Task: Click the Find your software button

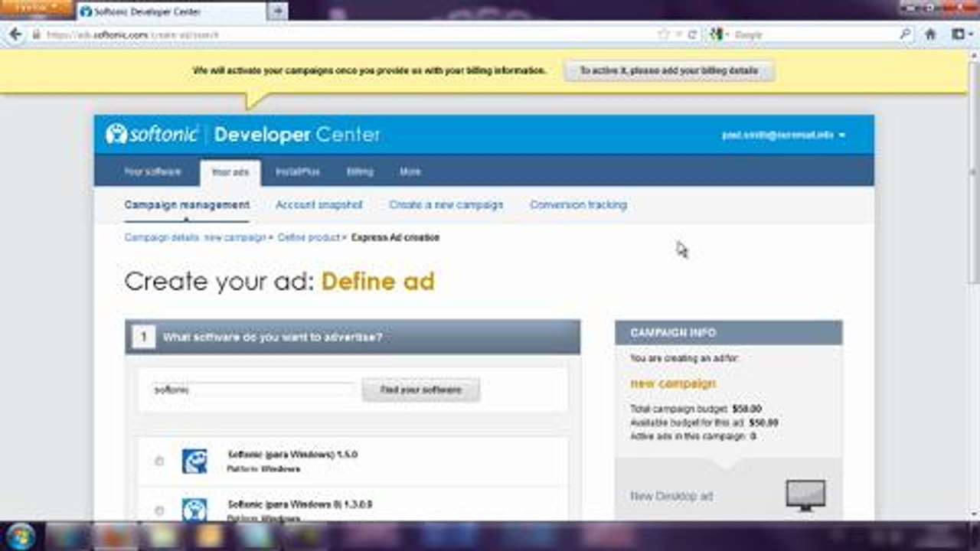Action: (421, 390)
